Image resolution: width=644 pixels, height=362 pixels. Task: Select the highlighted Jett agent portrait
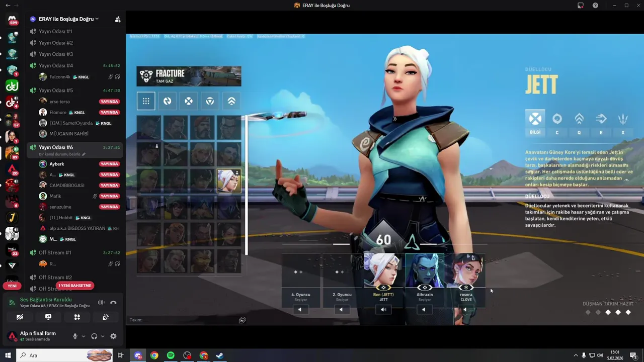tap(229, 181)
